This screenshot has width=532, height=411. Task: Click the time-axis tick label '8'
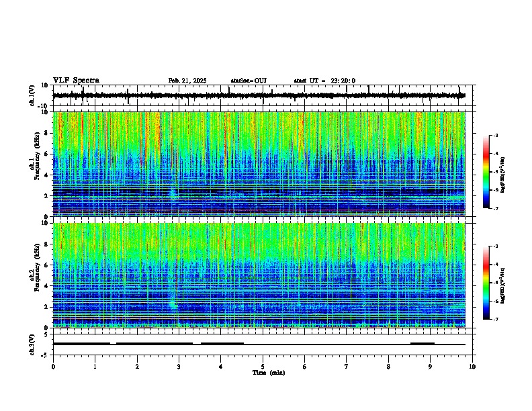(x=388, y=367)
